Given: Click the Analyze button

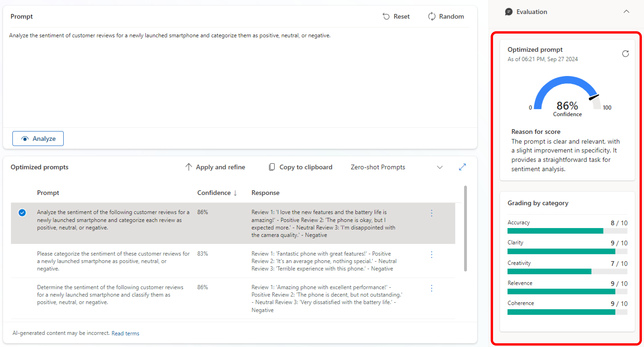Looking at the screenshot, I should coord(38,138).
